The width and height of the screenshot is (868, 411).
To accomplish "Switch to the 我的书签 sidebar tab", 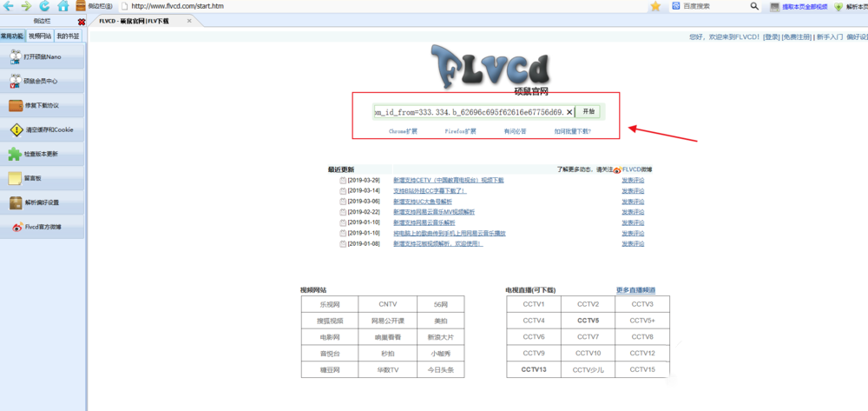I will tap(68, 36).
